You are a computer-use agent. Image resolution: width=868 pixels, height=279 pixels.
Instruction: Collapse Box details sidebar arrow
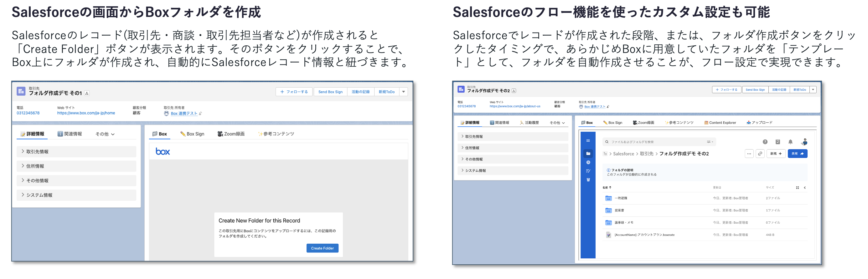point(805,187)
